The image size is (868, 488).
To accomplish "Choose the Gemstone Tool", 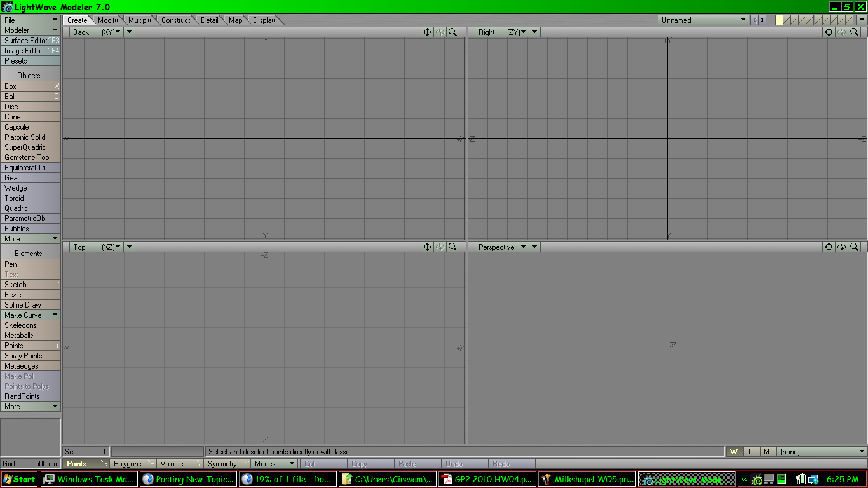I will 31,158.
